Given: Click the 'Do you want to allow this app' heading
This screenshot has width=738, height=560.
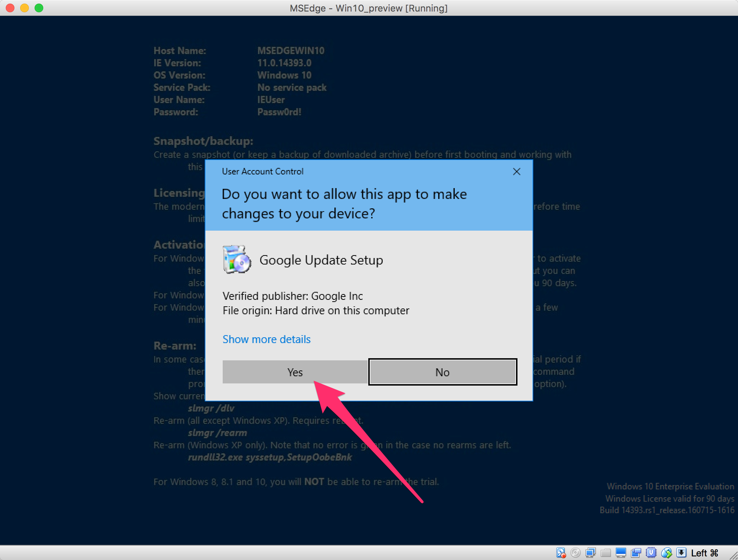Looking at the screenshot, I should (344, 204).
